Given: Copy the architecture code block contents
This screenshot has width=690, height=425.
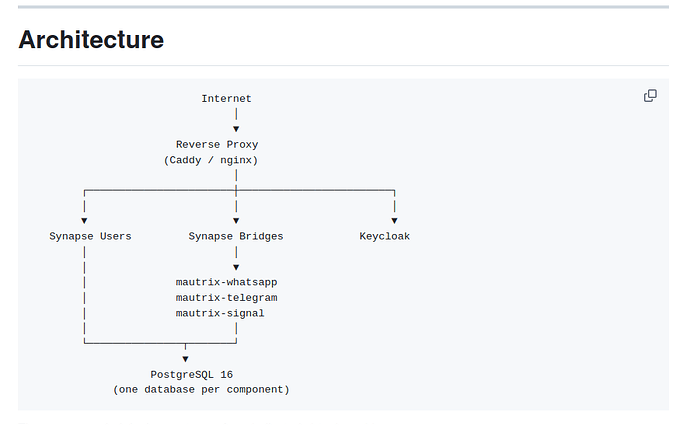Looking at the screenshot, I should coord(650,95).
